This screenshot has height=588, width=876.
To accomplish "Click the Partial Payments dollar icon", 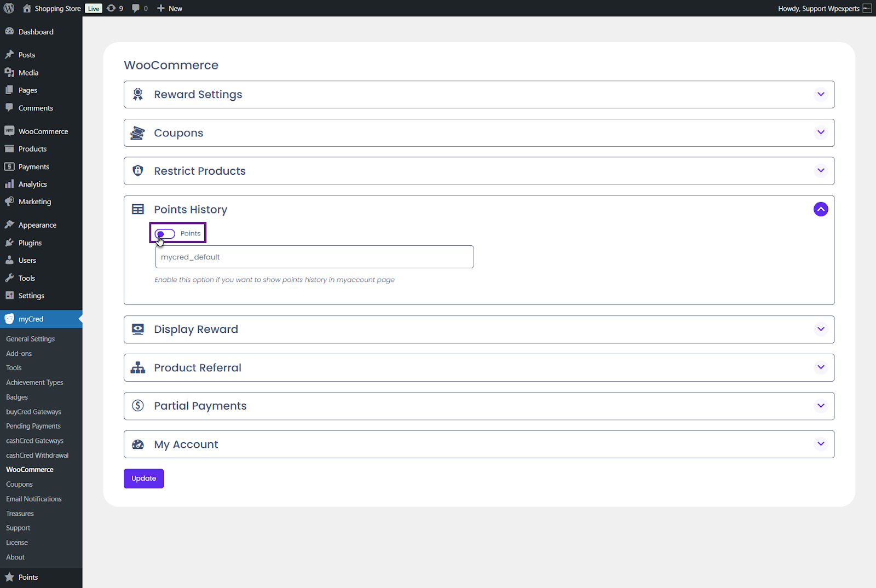I will point(138,406).
